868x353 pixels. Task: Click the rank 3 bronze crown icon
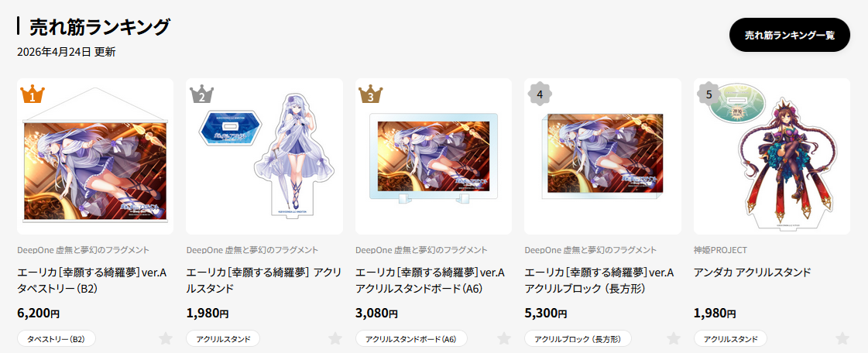point(370,94)
